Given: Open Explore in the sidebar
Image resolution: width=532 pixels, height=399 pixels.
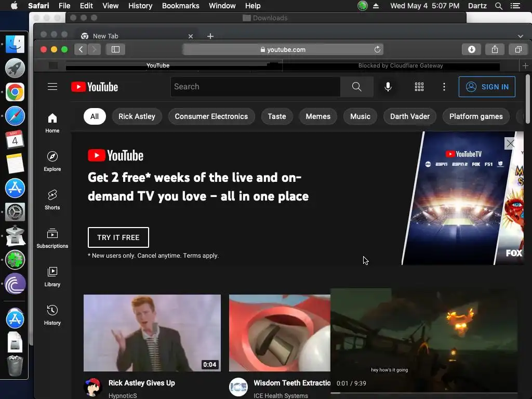Looking at the screenshot, I should click(x=52, y=162).
